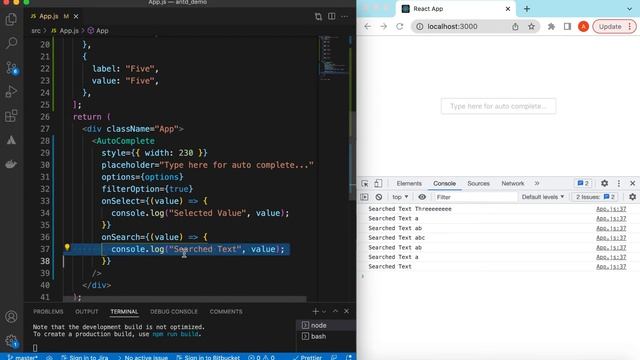Switch to the Network tab in DevTools
The width and height of the screenshot is (640, 360).
pyautogui.click(x=513, y=183)
